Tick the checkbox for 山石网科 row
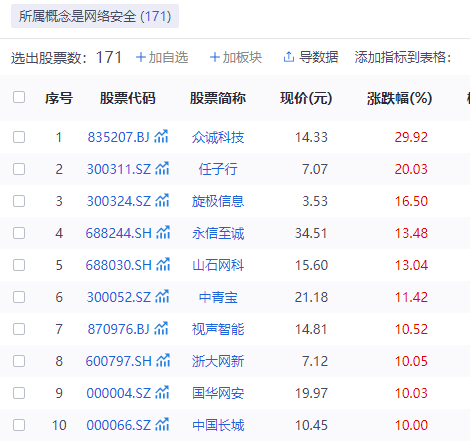 (19, 265)
